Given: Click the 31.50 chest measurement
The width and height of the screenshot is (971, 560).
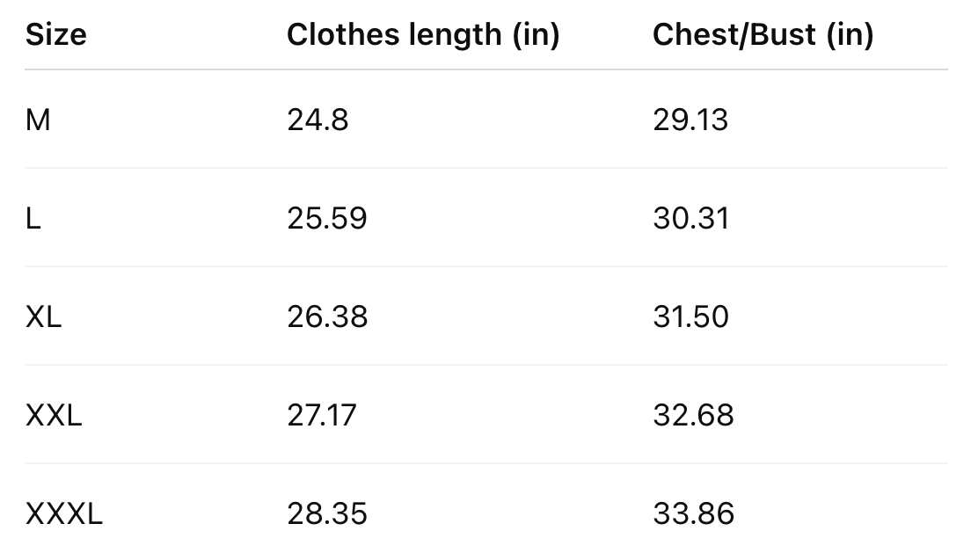Looking at the screenshot, I should click(x=691, y=316).
